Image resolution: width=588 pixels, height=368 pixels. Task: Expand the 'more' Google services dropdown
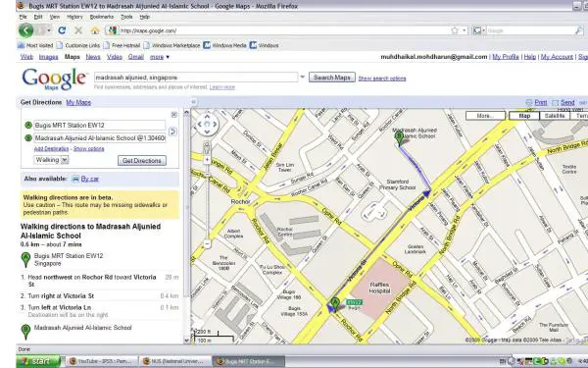(x=160, y=57)
